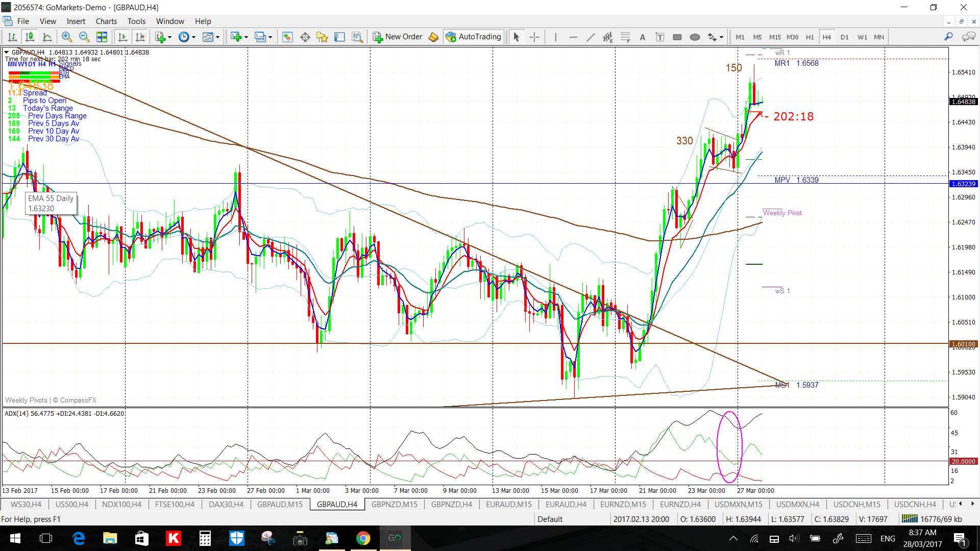Image resolution: width=980 pixels, height=551 pixels.
Task: Switch to USDMXN,H4 chart tab
Action: [798, 504]
